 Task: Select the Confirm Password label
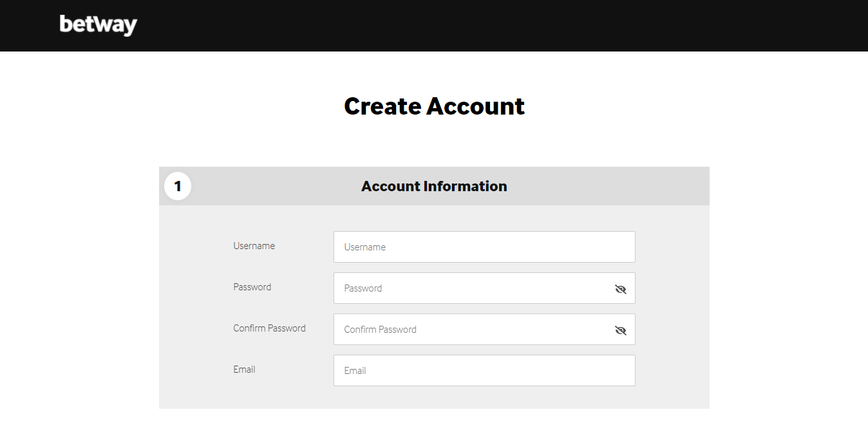coord(269,328)
